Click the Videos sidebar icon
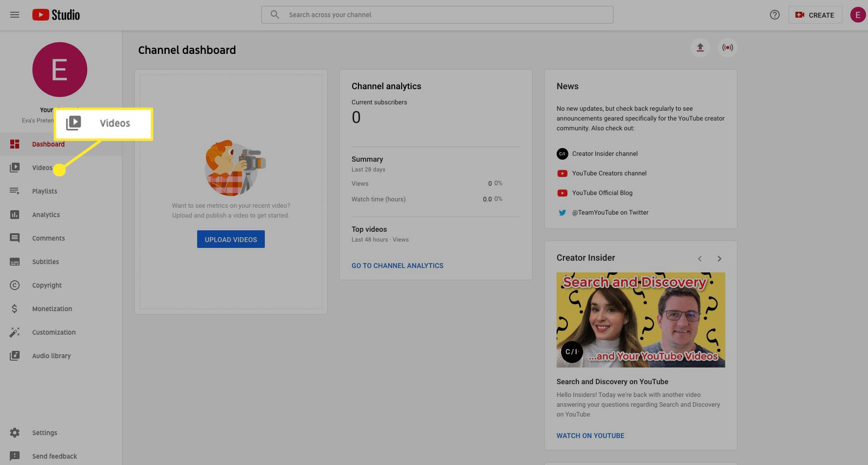868x465 pixels. [x=15, y=168]
